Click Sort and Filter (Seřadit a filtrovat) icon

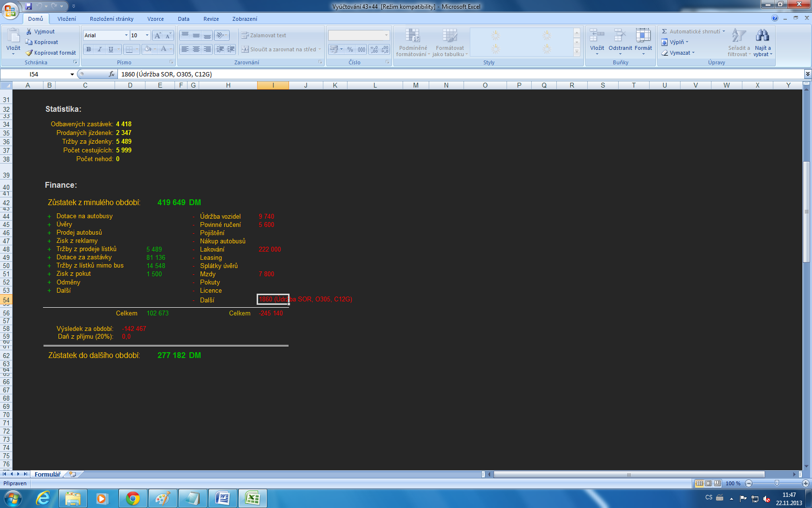pyautogui.click(x=739, y=36)
